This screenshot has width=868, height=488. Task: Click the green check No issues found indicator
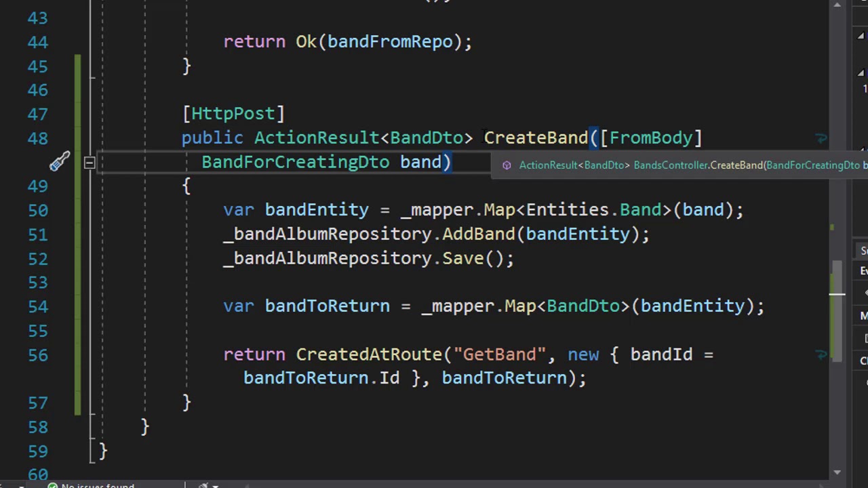91,485
